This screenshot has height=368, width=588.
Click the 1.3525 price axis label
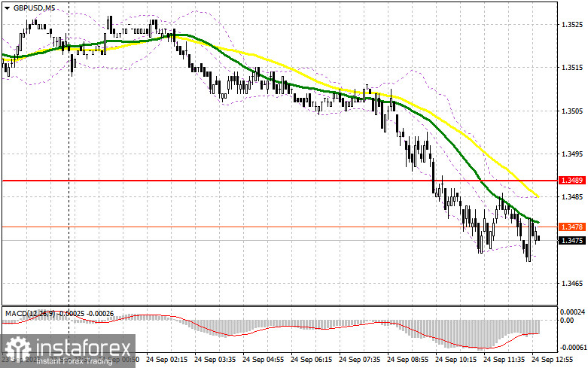tap(572, 25)
